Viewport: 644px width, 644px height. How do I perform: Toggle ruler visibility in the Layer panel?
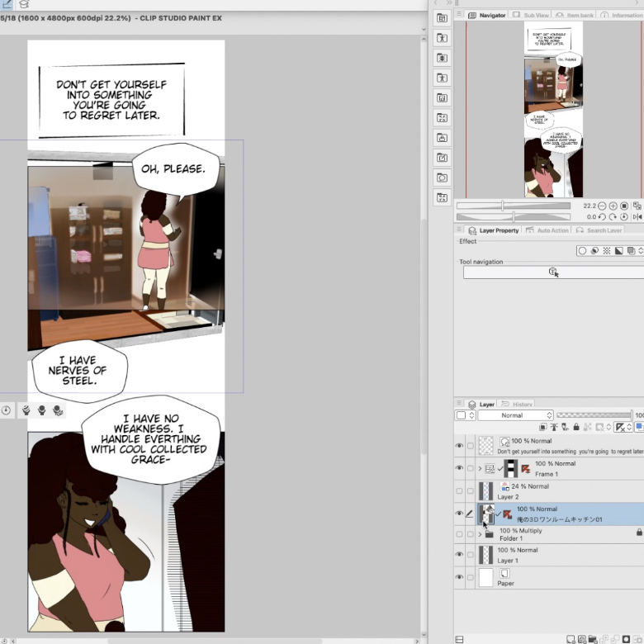pyautogui.click(x=620, y=427)
